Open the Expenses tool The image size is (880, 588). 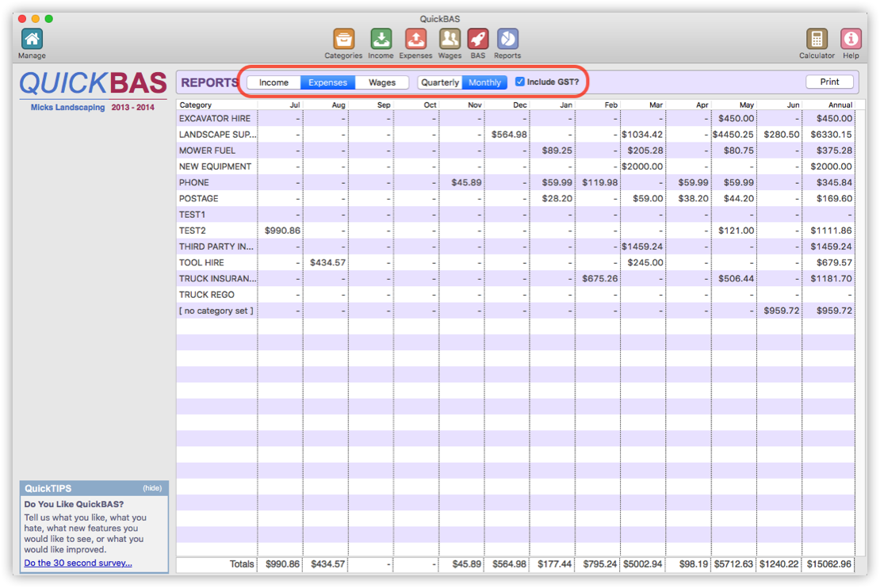coord(415,37)
